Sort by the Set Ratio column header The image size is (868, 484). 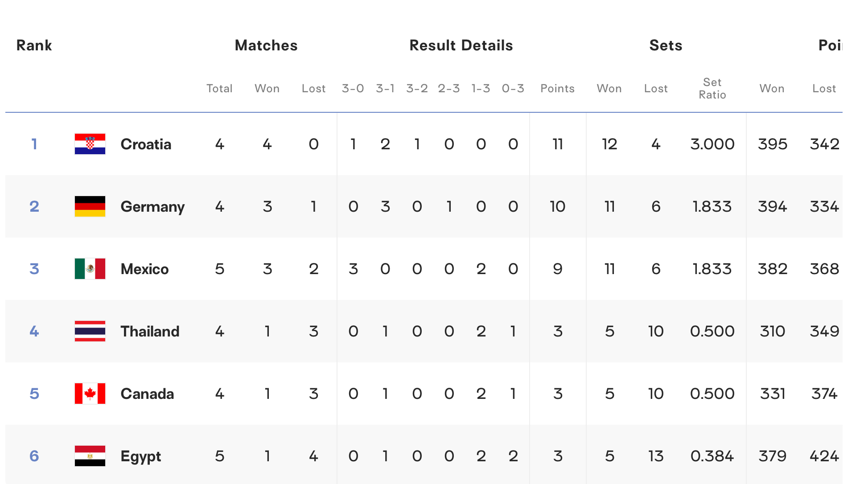pyautogui.click(x=712, y=89)
